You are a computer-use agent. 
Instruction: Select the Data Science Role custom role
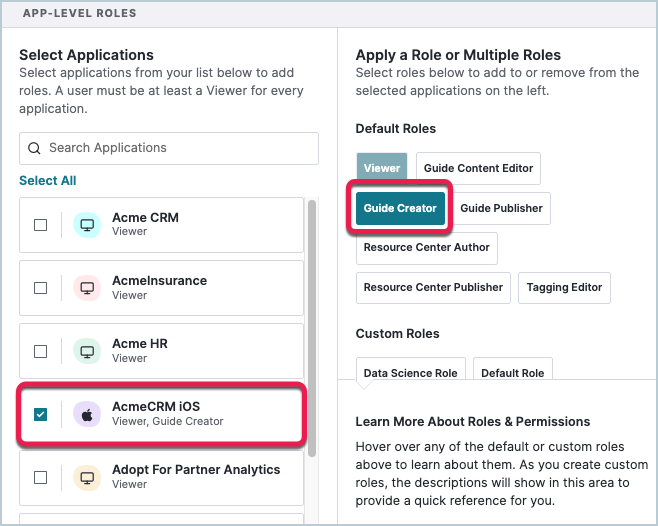(410, 369)
